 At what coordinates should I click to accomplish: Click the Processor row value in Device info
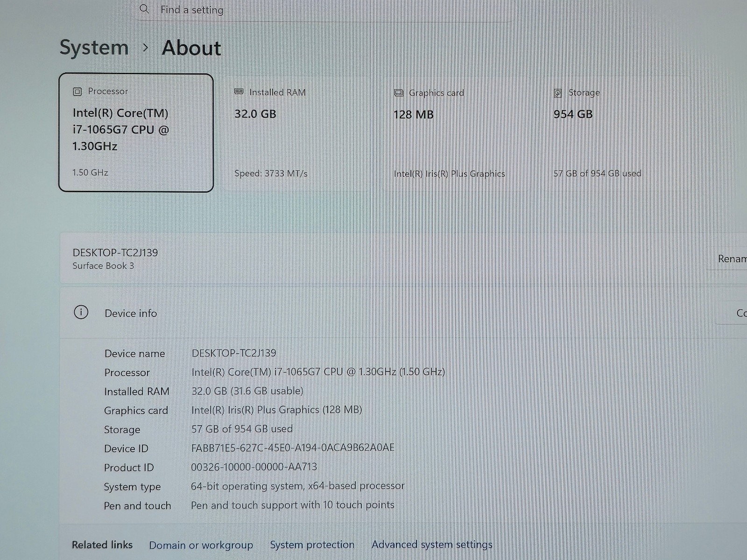point(318,372)
